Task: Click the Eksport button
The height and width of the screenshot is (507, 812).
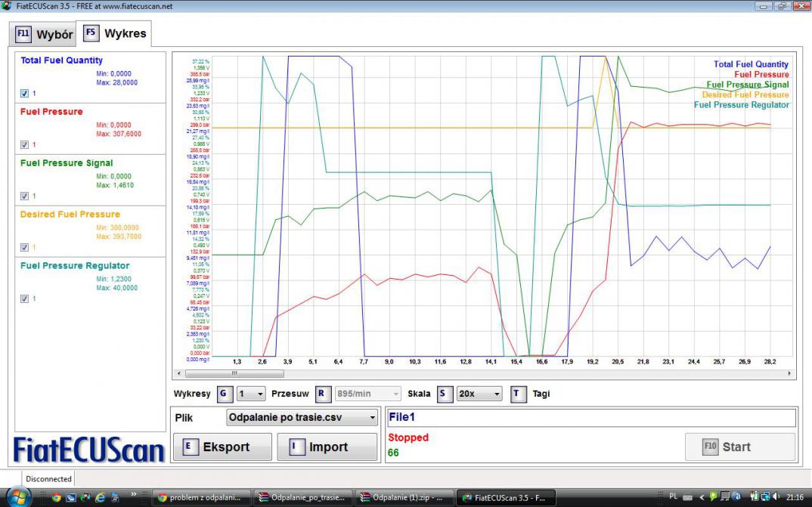Action: click(222, 447)
